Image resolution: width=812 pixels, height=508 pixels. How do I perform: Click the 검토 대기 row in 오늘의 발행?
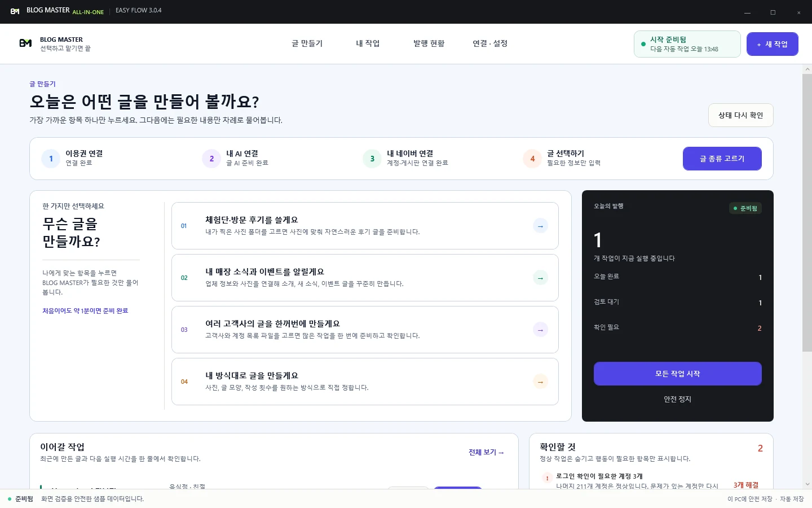point(678,302)
